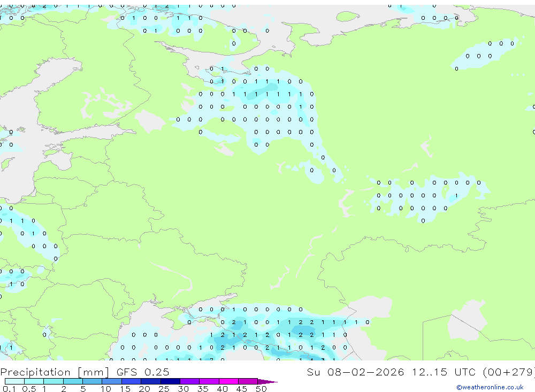
Task: Pick the 20–25 mm dark blue swatch
Action: [x=150, y=381]
